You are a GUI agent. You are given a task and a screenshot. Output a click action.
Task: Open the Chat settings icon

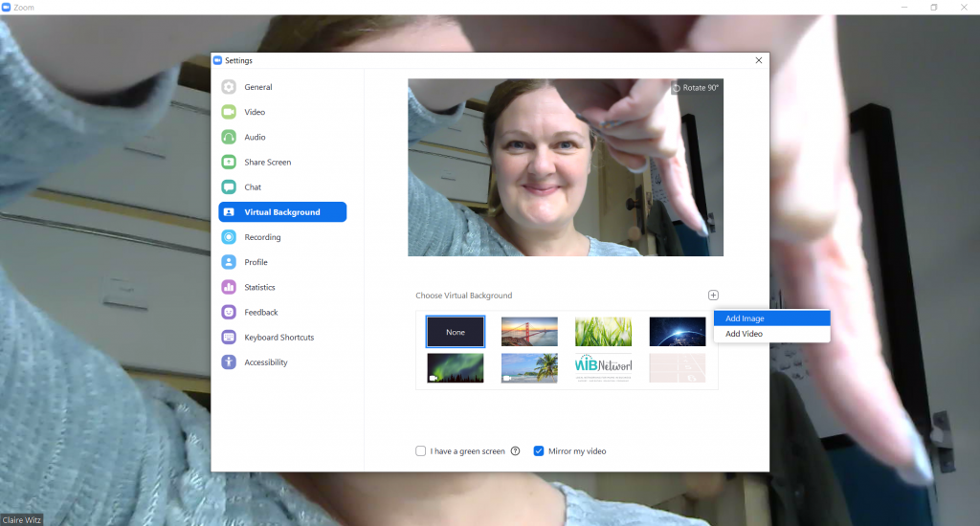pyautogui.click(x=229, y=187)
